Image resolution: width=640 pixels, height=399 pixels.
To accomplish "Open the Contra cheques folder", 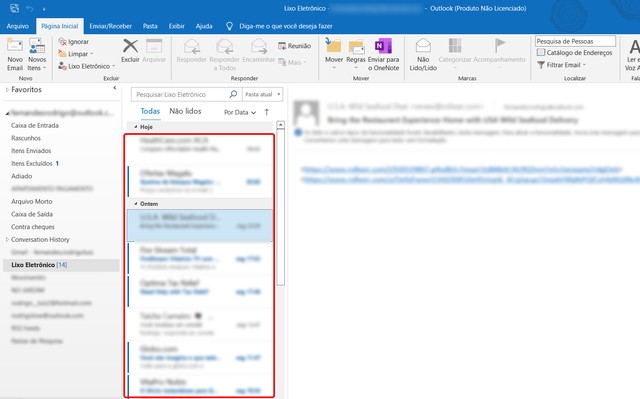I will [33, 227].
